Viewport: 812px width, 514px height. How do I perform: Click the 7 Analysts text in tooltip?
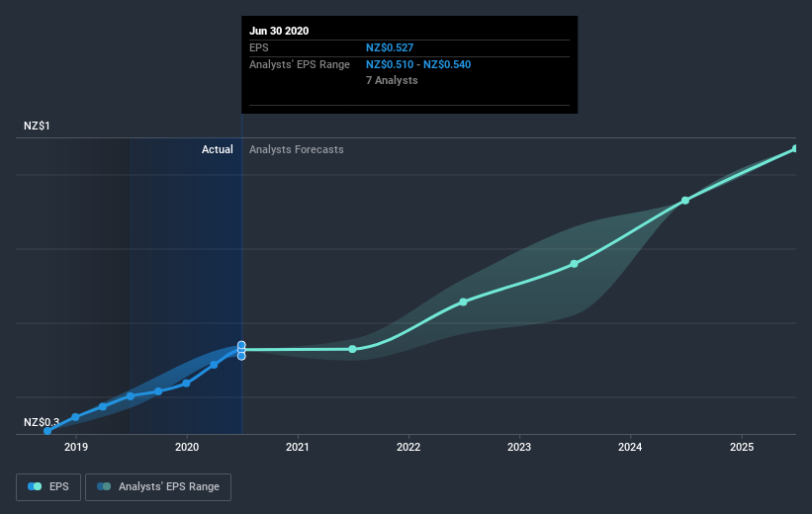(x=392, y=80)
